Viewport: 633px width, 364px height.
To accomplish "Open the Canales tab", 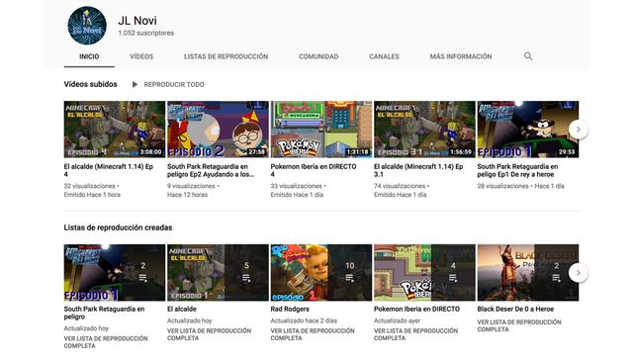I will tap(384, 56).
